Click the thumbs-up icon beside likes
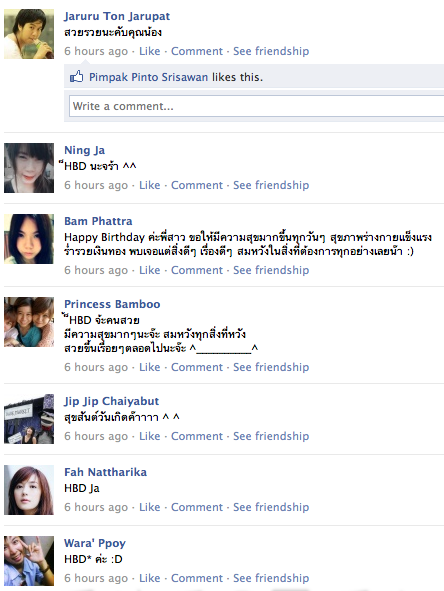The width and height of the screenshot is (444, 591). [77, 77]
